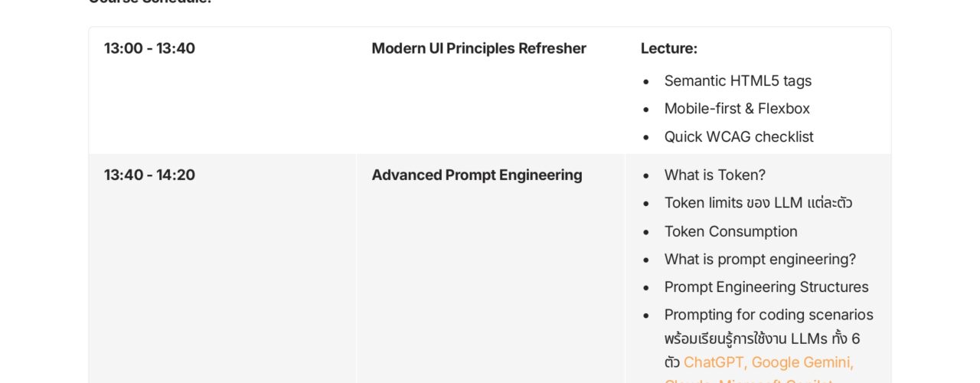Click the bullet beside What is Token?
Image resolution: width=980 pixels, height=383 pixels.
point(646,175)
